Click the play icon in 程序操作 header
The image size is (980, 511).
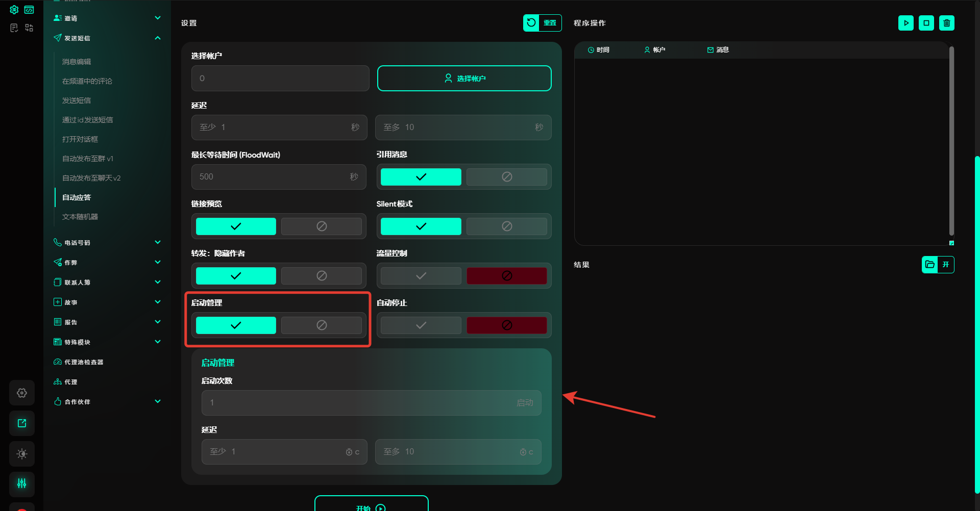coord(905,23)
